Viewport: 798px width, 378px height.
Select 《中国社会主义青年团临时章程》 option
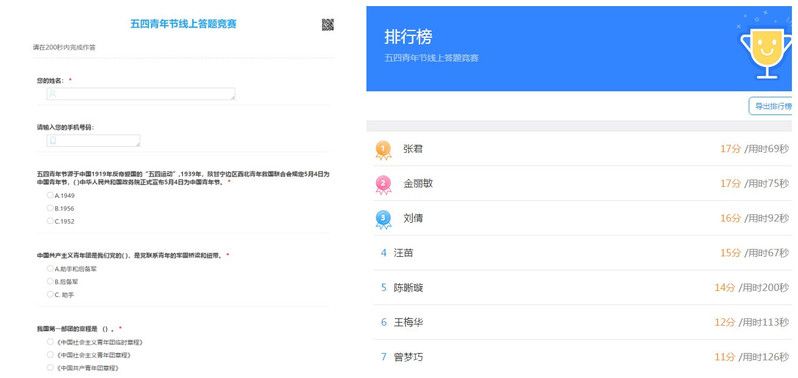(x=50, y=342)
